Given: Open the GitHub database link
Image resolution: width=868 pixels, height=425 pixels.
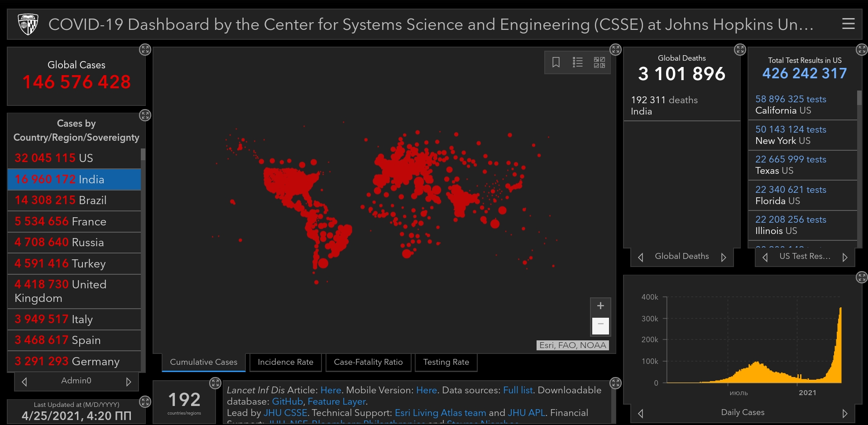Looking at the screenshot, I should [287, 401].
